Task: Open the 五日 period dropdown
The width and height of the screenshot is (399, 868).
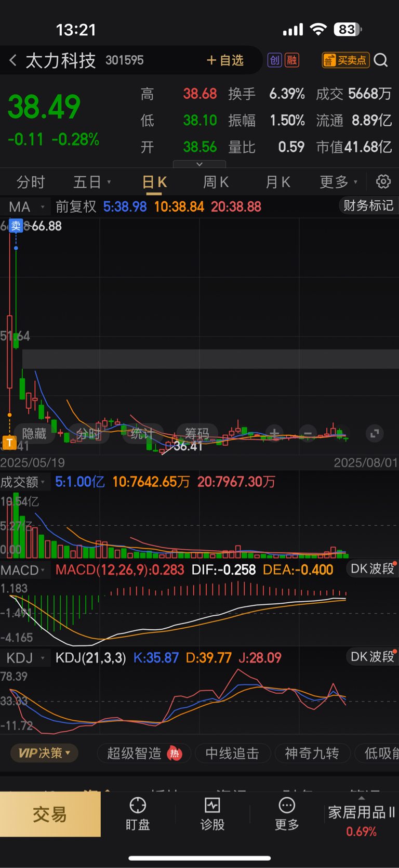Action: (x=92, y=182)
